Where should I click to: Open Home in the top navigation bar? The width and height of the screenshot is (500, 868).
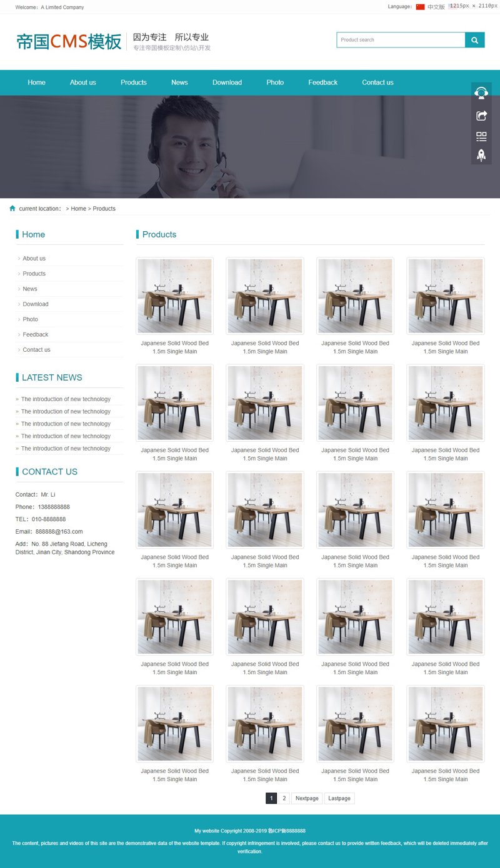(x=36, y=82)
